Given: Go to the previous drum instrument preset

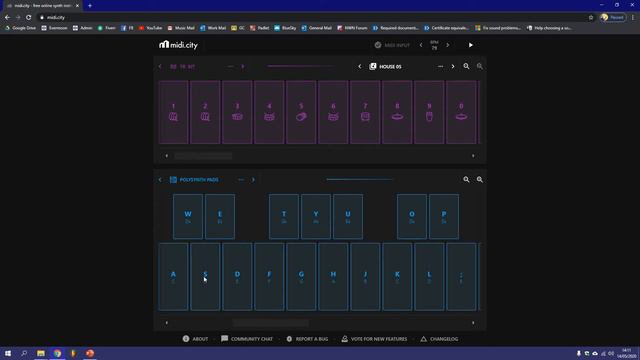Looking at the screenshot, I should pos(160,67).
